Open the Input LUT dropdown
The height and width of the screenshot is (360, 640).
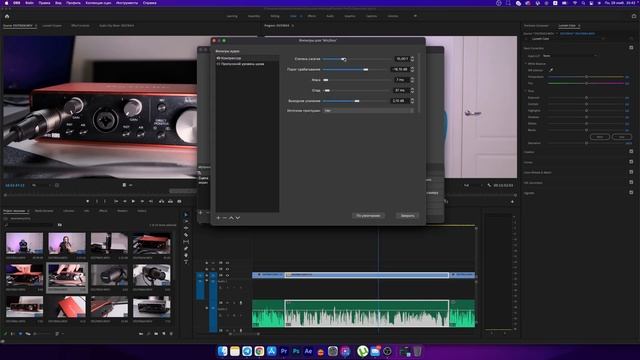coord(570,56)
